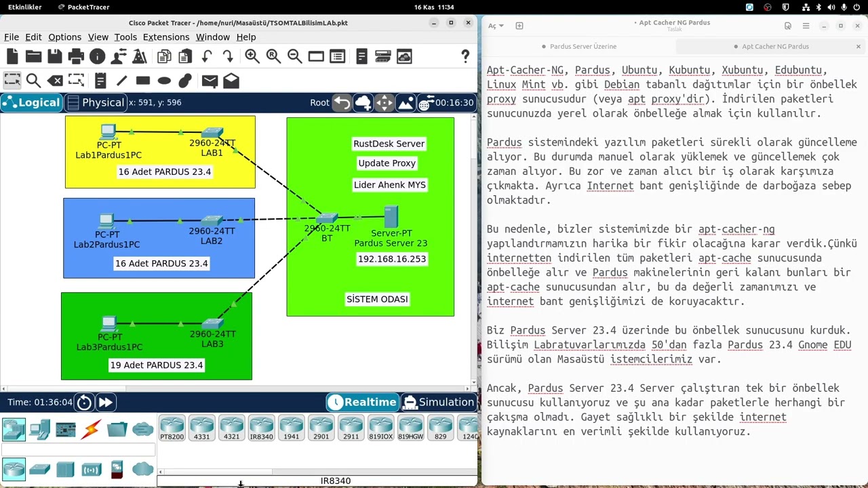Screen dimensions: 868x488
Task: Select the 4331 router model
Action: coord(201,428)
